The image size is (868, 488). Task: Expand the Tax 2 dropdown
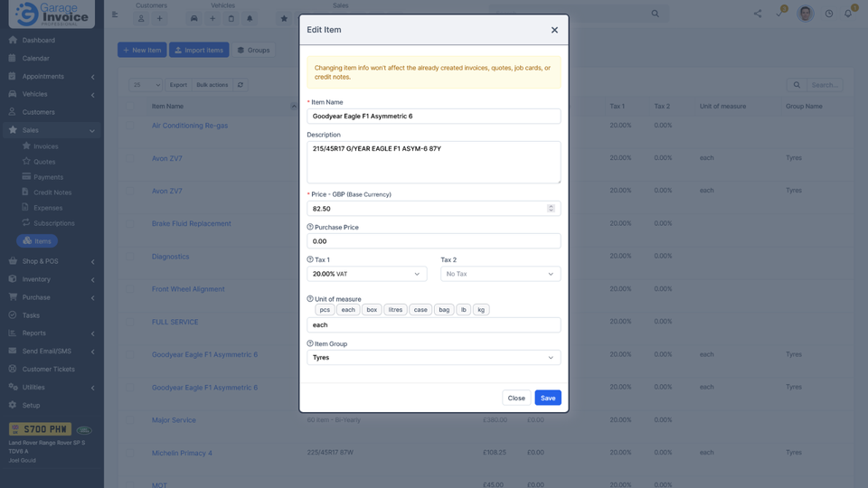click(x=500, y=274)
